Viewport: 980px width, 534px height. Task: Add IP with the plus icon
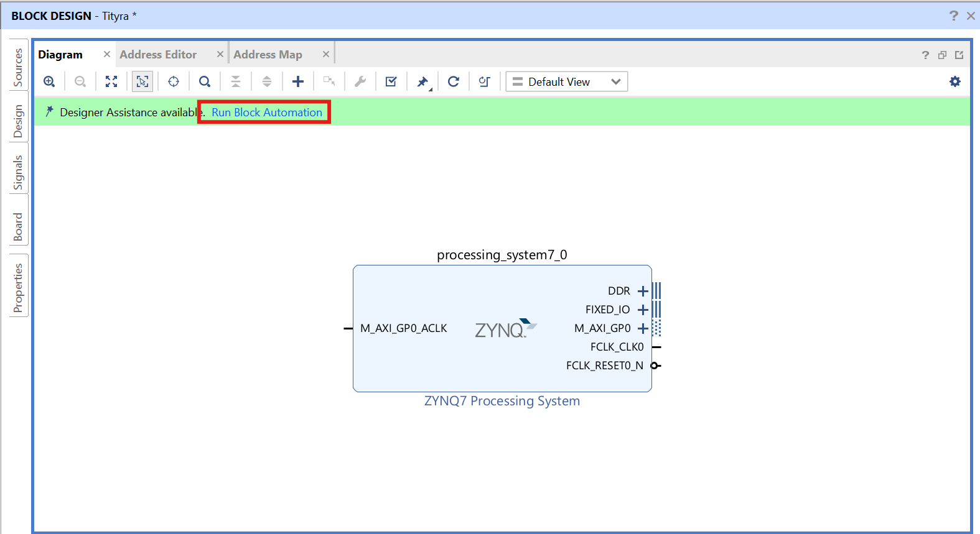coord(298,81)
